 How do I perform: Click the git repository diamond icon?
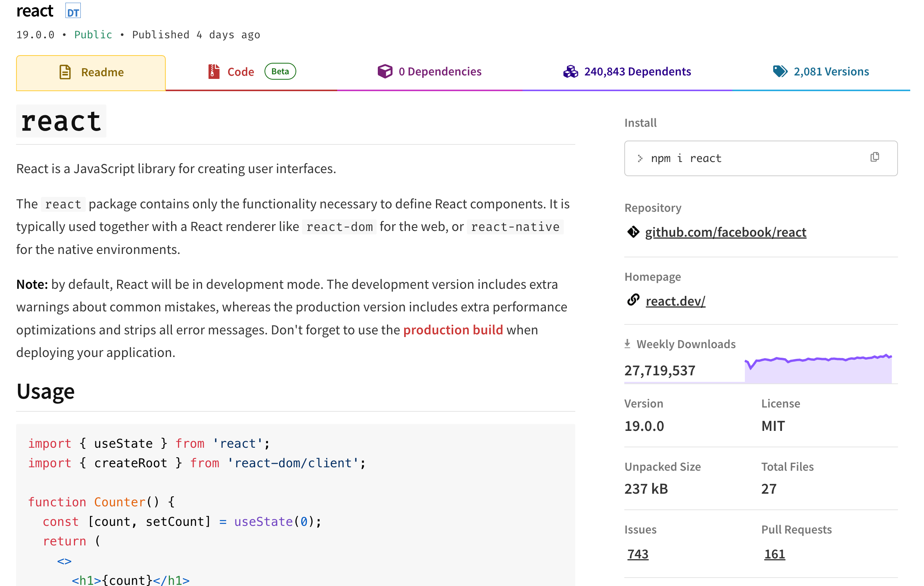click(x=633, y=232)
